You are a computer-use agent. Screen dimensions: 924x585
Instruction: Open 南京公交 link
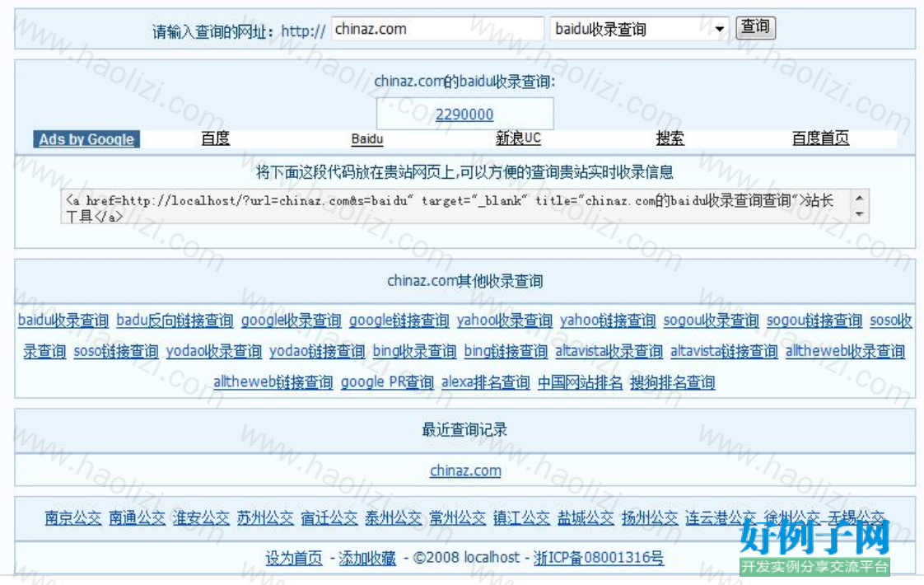pos(73,517)
